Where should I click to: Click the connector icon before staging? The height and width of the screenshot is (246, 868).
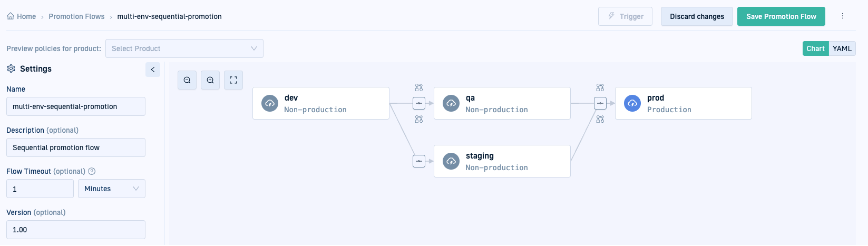click(x=419, y=161)
